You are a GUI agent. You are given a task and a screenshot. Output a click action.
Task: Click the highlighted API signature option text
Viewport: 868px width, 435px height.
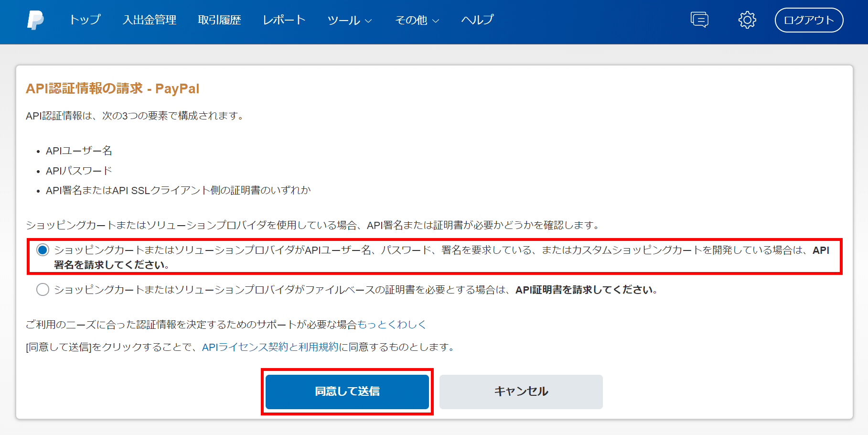[334, 250]
